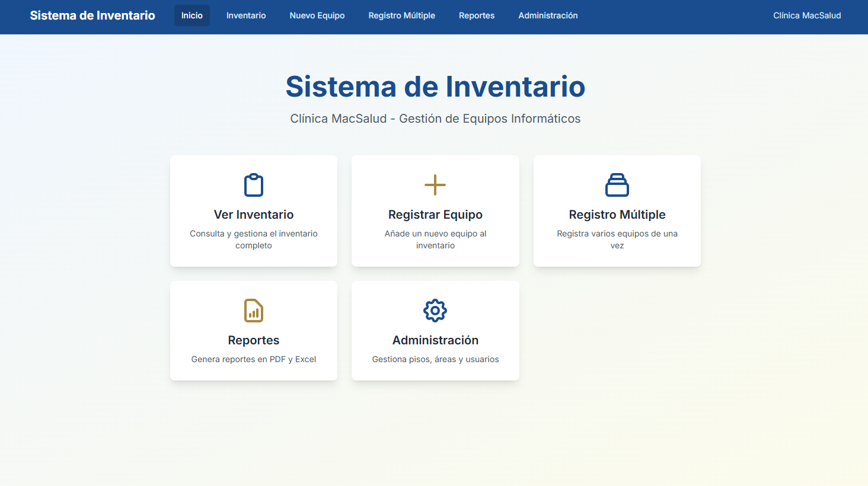Click the stacked trays icon in Registro Múltiple card
The width and height of the screenshot is (868, 486).
point(617,185)
